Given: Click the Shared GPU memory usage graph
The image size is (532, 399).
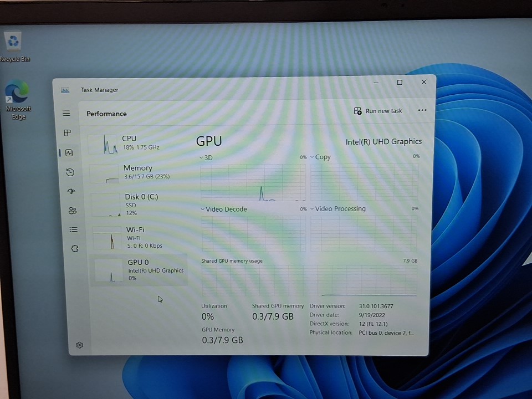Looking at the screenshot, I should [x=309, y=281].
